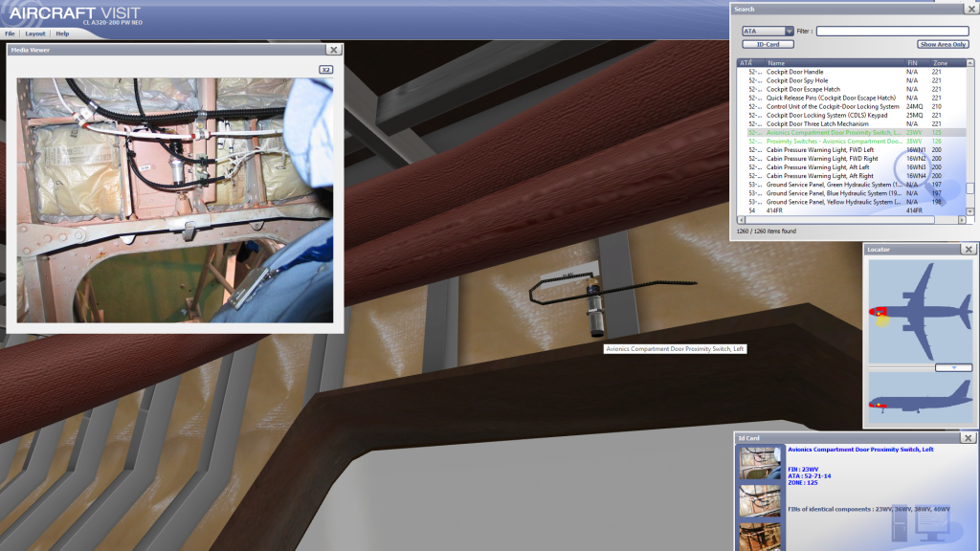Click the photo in the Media Viewer
This screenshot has width=980, height=551.
point(175,200)
